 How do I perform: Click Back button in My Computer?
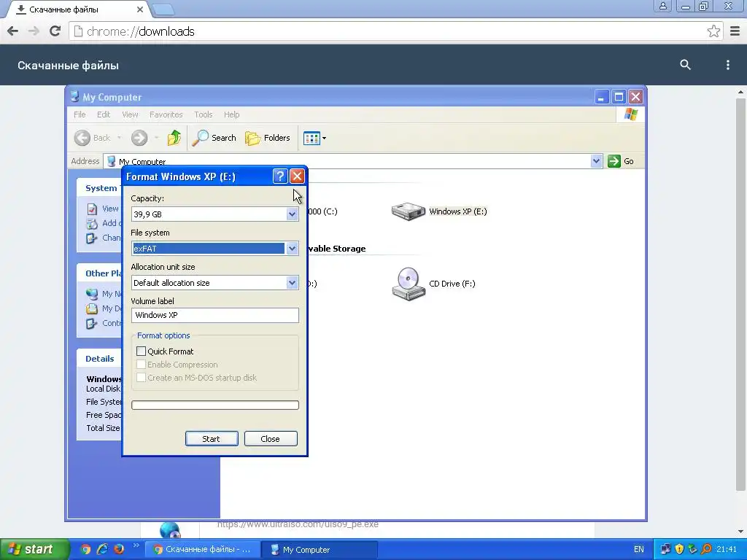point(93,138)
